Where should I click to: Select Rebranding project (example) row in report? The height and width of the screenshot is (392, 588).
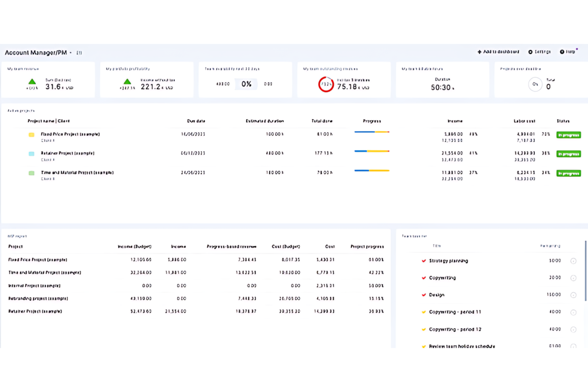click(196, 299)
